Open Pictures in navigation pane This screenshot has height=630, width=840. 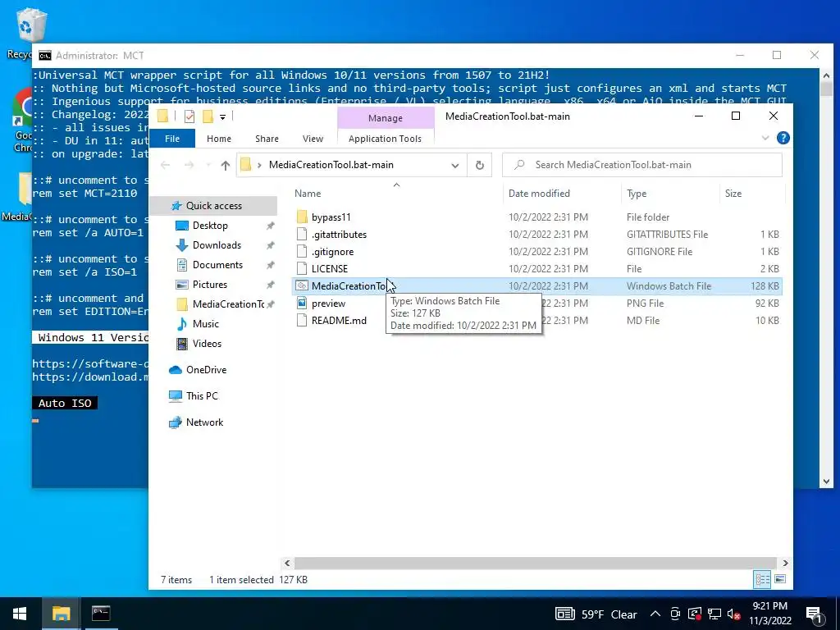209,285
